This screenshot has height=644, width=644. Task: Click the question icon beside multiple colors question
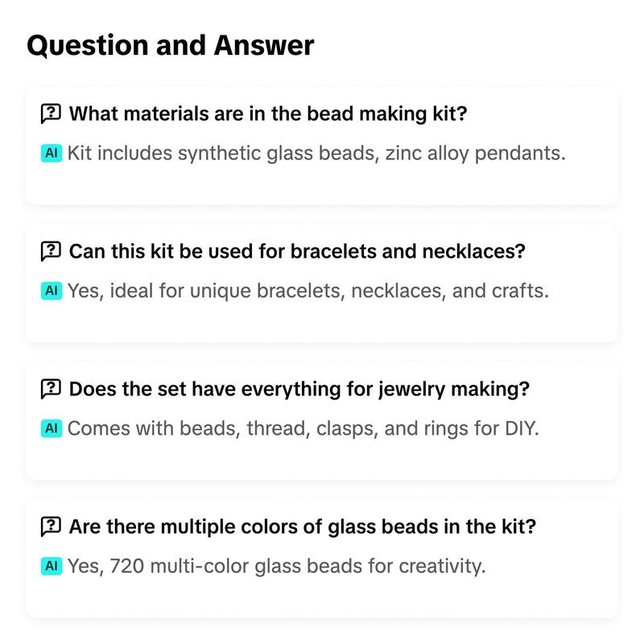tap(51, 526)
